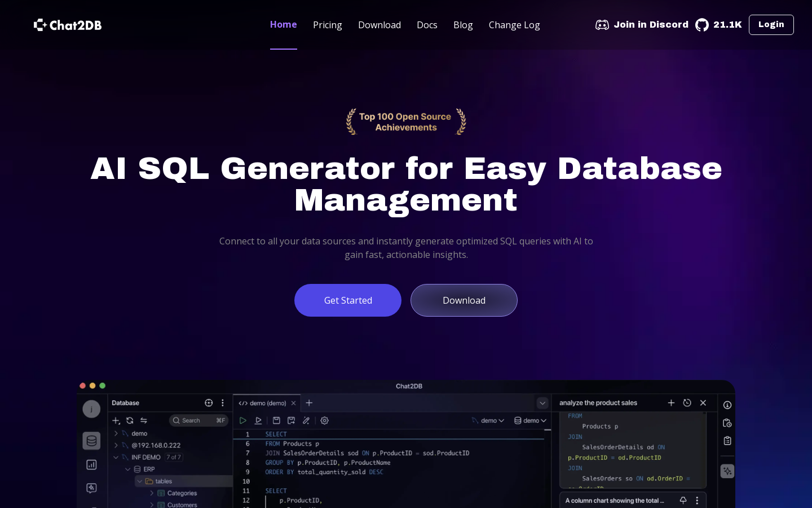The width and height of the screenshot is (812, 508).
Task: Close the demo (demo) editor tab
Action: tap(293, 403)
